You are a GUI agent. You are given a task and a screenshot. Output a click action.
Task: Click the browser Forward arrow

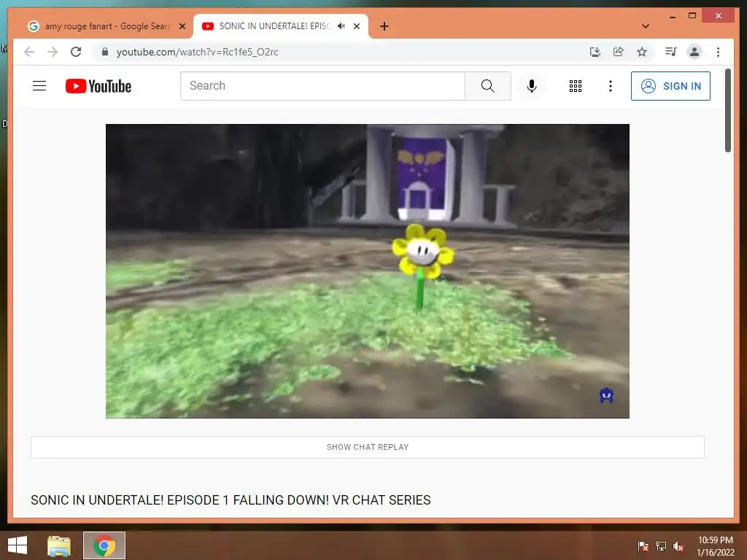pyautogui.click(x=53, y=52)
